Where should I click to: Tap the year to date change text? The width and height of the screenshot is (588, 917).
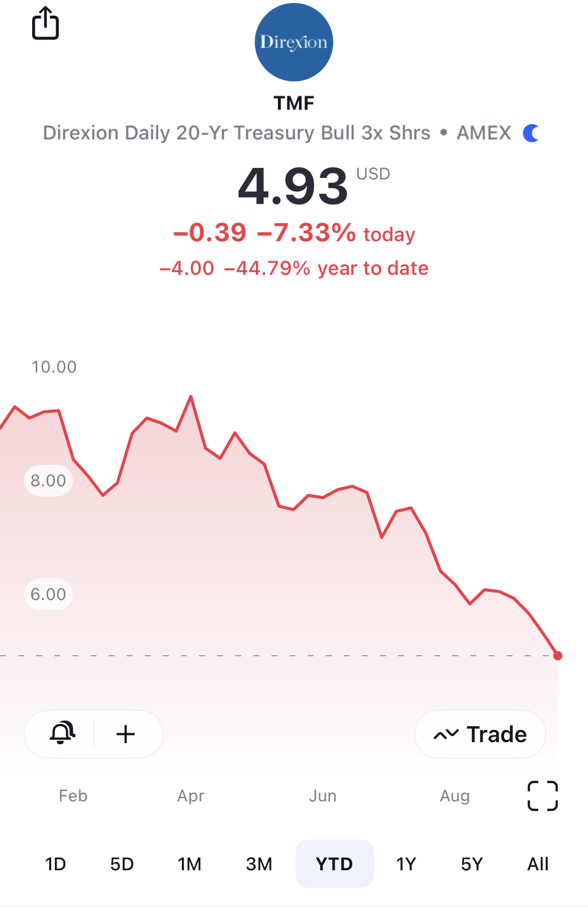pos(293,268)
